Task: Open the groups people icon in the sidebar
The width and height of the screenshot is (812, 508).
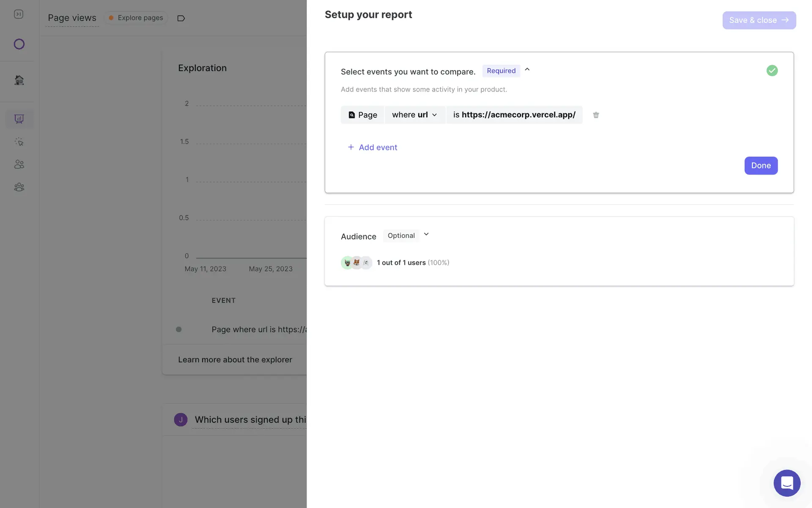Action: 19,187
